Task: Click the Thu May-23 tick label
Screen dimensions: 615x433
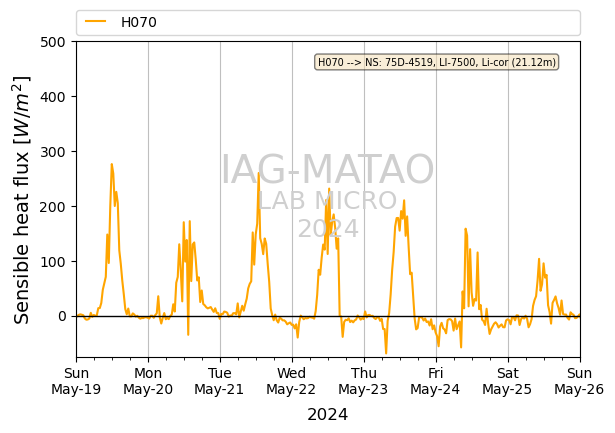Action: [363, 381]
